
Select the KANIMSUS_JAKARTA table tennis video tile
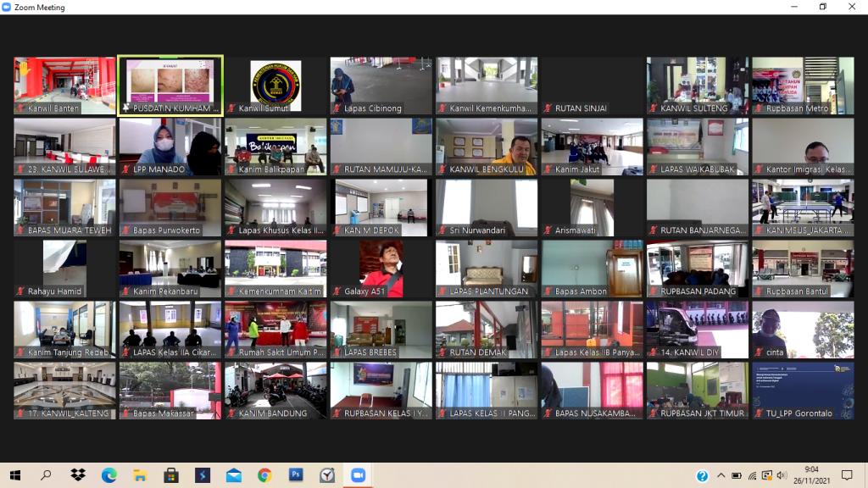pyautogui.click(x=803, y=207)
